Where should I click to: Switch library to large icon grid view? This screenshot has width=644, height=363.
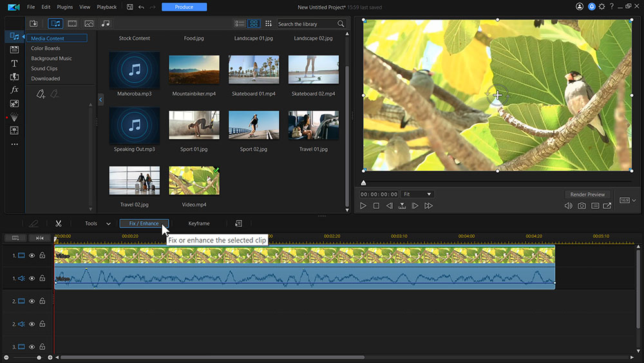[x=254, y=24]
